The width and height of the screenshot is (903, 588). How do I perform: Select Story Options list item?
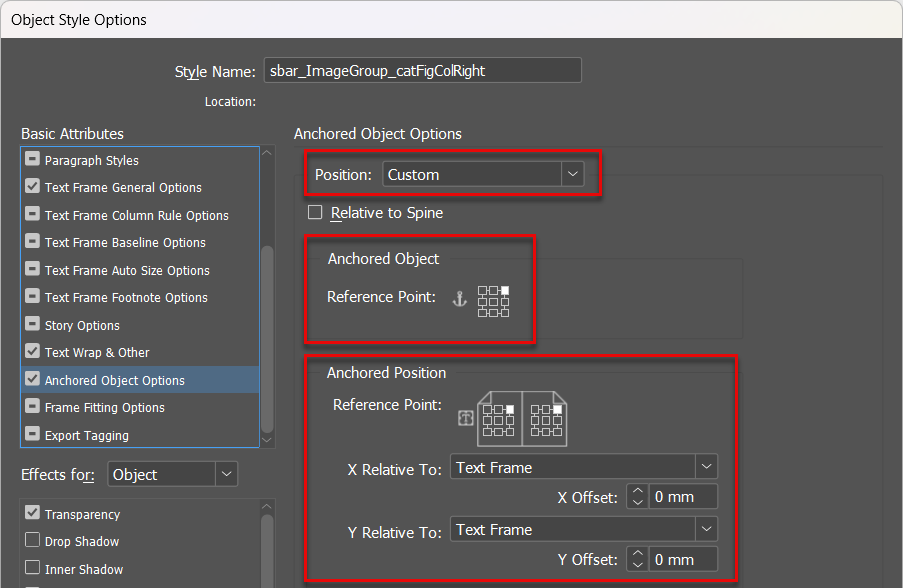pos(140,325)
